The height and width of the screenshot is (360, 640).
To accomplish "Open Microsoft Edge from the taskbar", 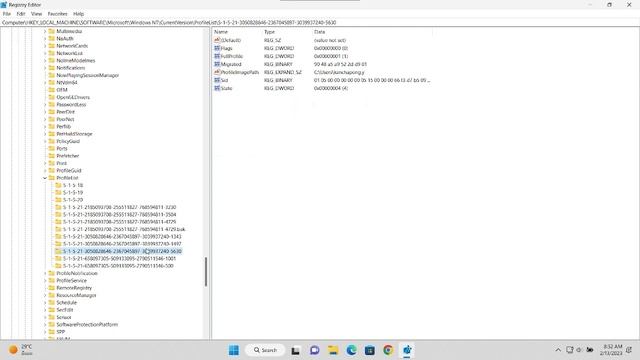I will click(351, 350).
